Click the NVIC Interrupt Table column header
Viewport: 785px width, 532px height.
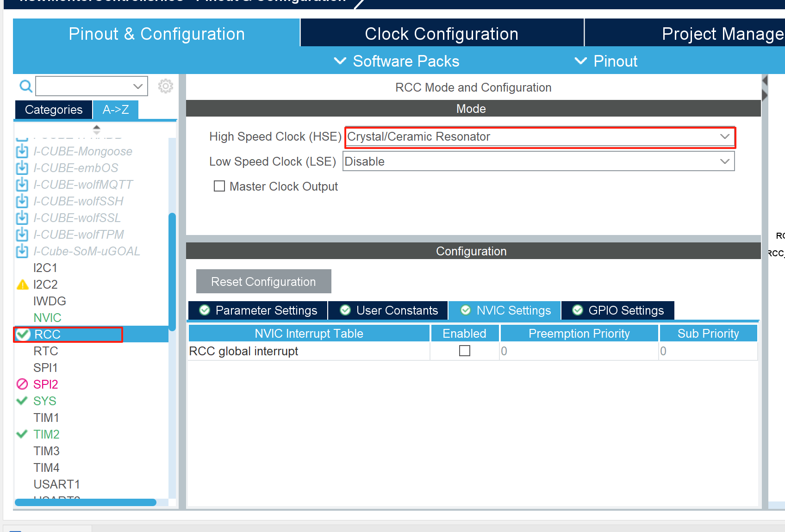[x=309, y=333]
